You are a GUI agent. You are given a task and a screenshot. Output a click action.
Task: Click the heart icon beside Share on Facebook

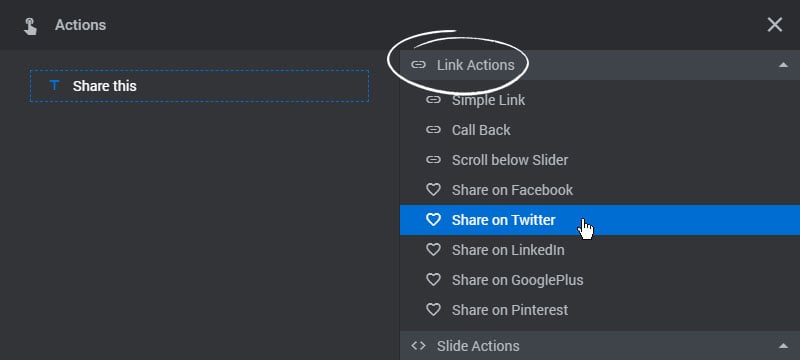click(x=433, y=190)
